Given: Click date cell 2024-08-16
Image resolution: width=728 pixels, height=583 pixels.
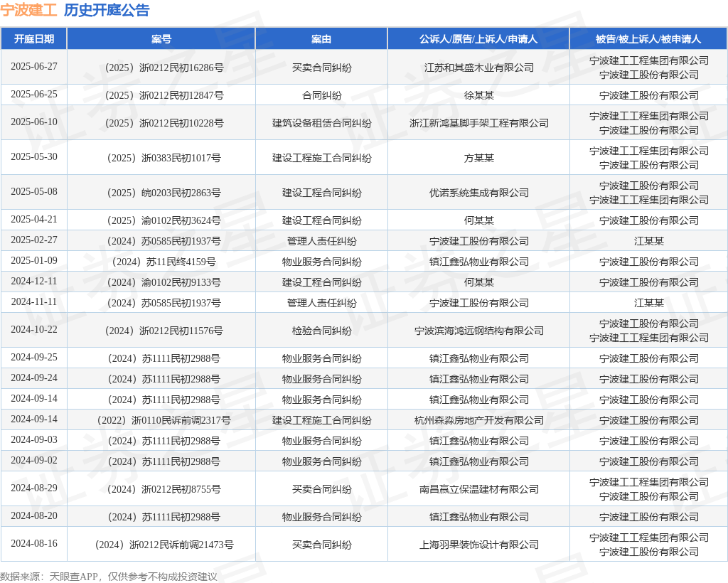Looking at the screenshot, I should (x=34, y=543).
